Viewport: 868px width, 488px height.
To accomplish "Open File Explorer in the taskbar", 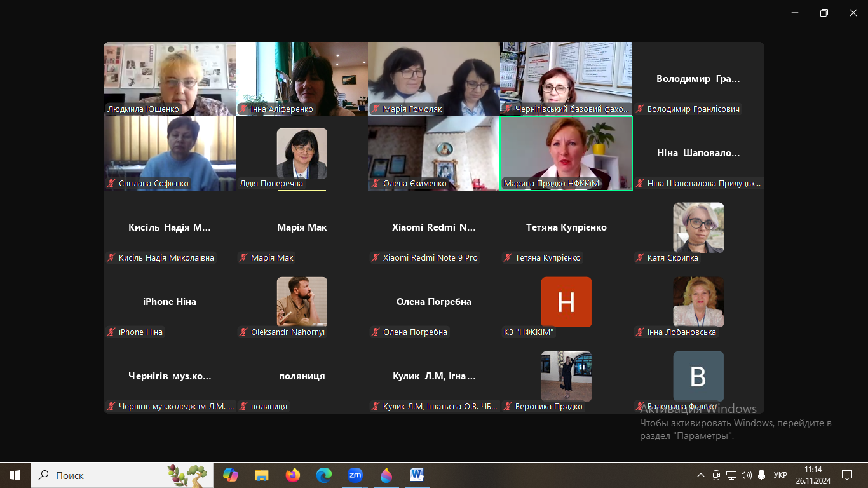I will (x=261, y=475).
